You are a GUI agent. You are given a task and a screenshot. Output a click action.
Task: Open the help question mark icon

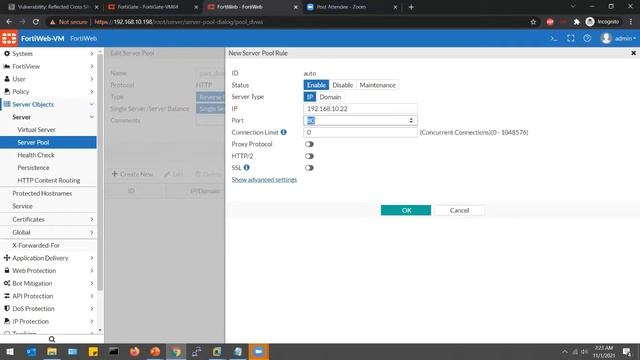coord(587,38)
